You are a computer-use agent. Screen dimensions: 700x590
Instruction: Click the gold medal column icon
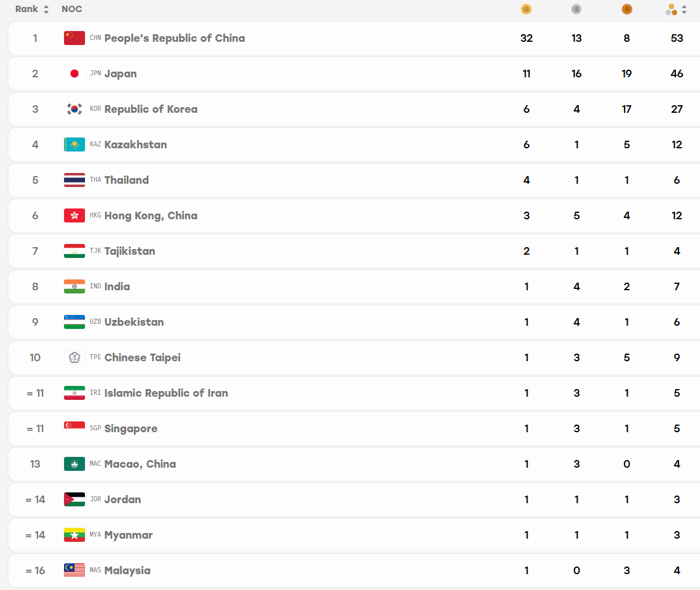click(x=526, y=9)
